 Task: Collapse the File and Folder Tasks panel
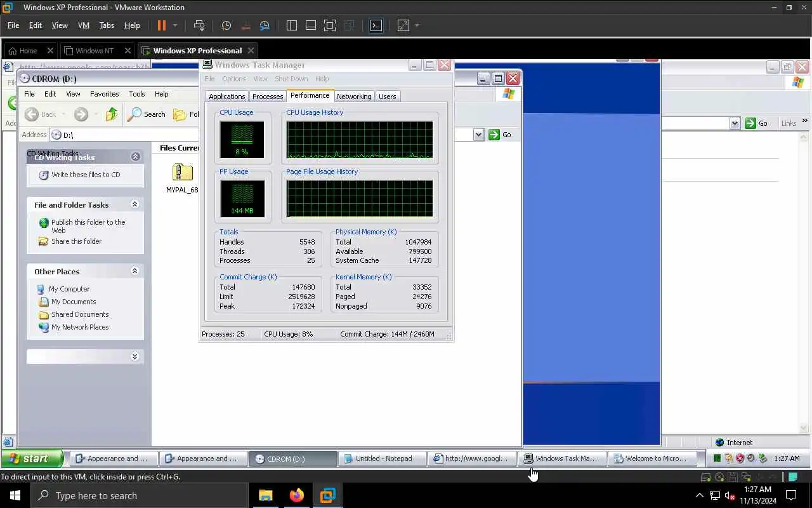[x=134, y=204]
